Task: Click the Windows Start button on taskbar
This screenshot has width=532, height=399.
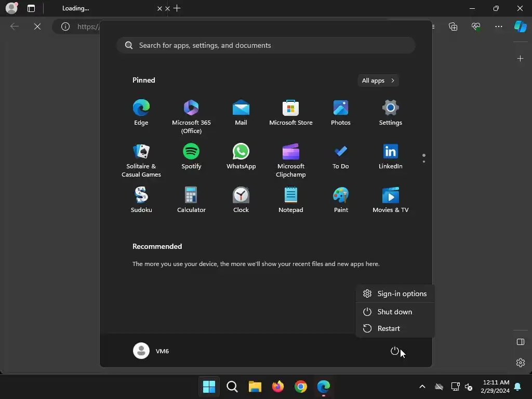Action: click(209, 387)
